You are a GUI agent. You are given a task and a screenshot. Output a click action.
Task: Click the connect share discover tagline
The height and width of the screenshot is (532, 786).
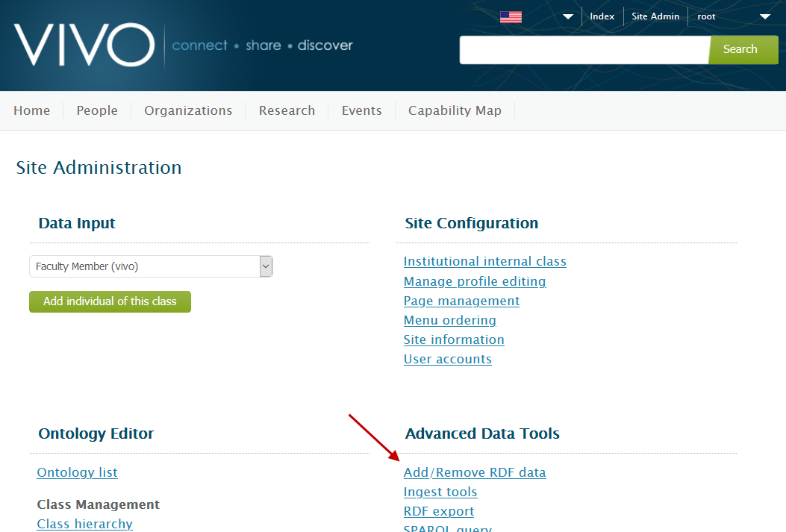[x=262, y=46]
